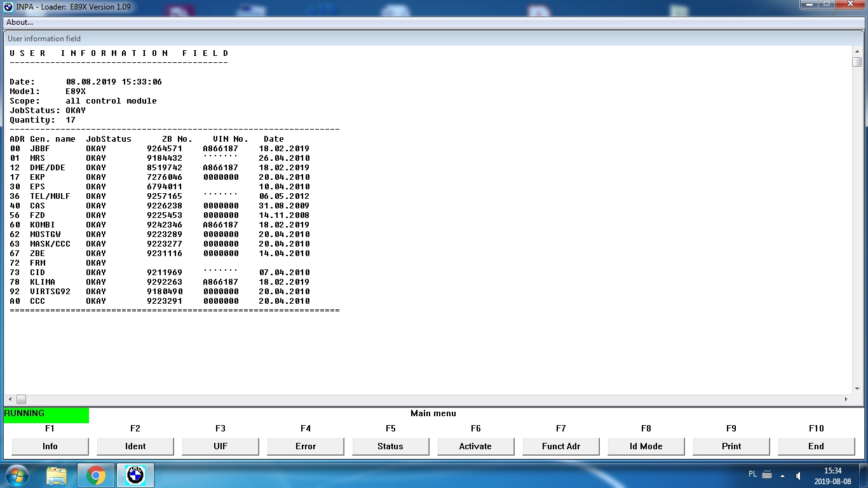Click the FRM module name
The image size is (868, 488).
tap(37, 263)
